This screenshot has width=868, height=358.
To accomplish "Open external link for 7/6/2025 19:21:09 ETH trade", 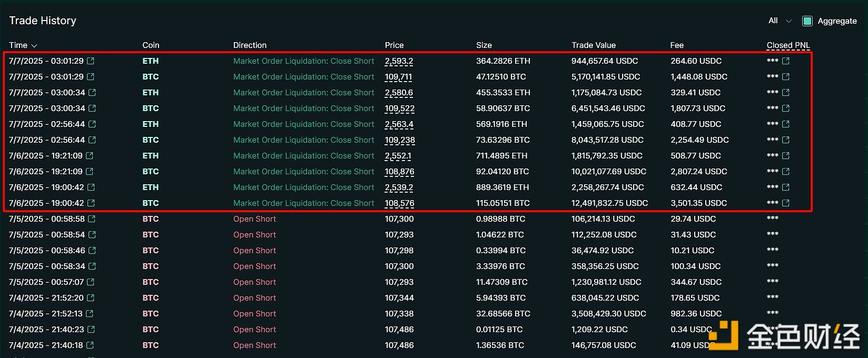I will pyautogui.click(x=90, y=156).
